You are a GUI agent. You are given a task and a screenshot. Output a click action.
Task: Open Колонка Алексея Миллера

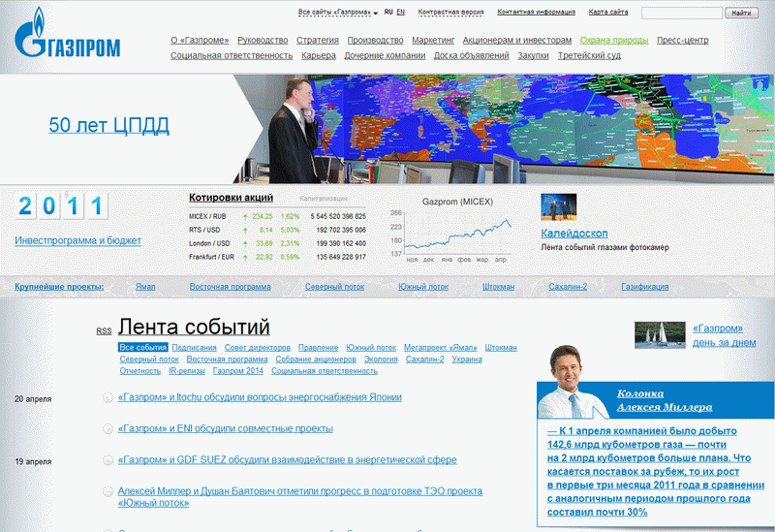[x=665, y=400]
